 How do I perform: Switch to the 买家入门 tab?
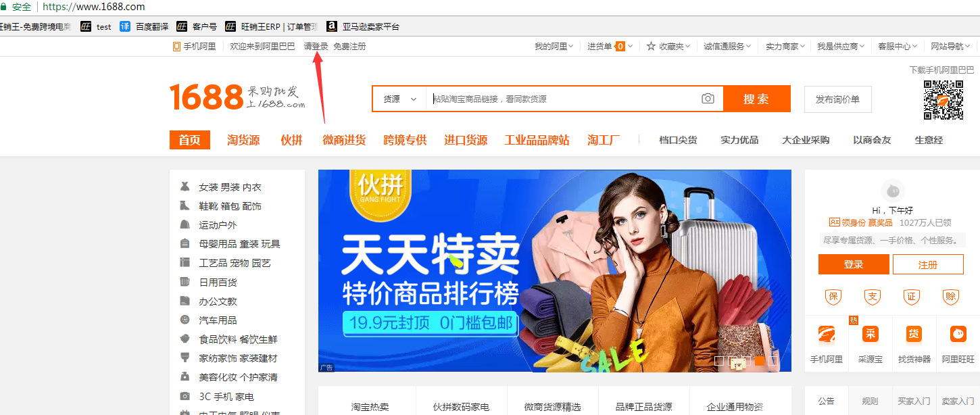tap(914, 401)
